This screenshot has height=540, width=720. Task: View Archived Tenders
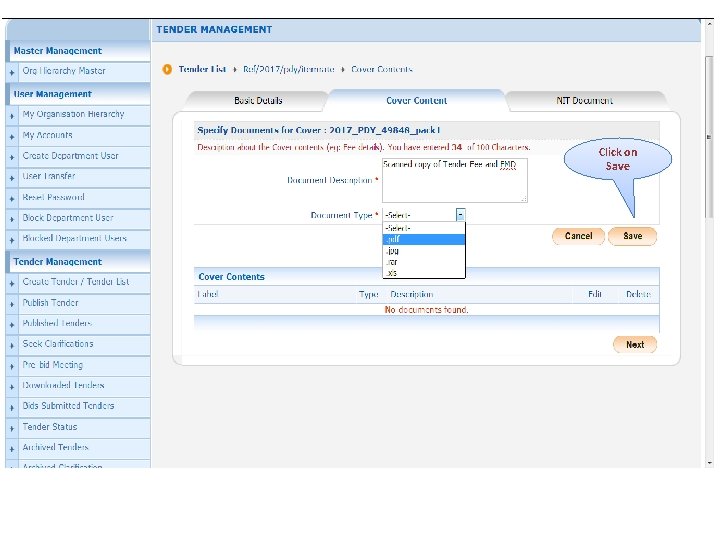[56, 447]
